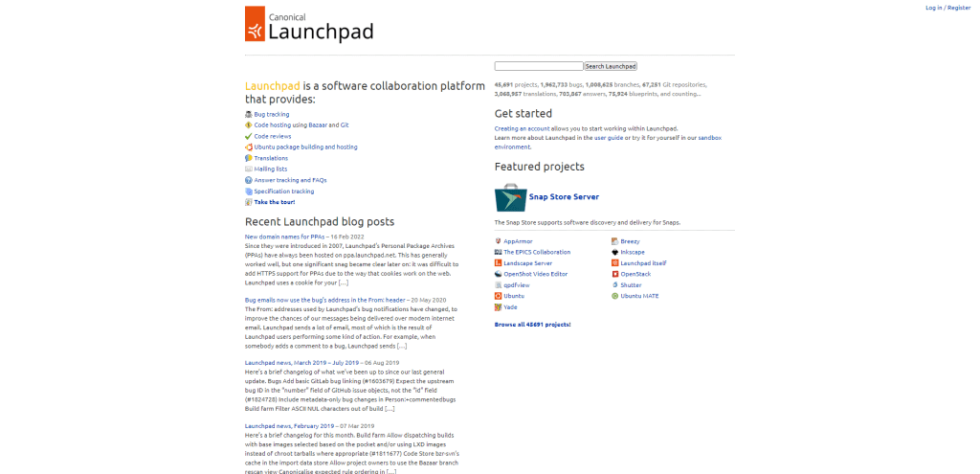Follow the Bazaar link
This screenshot has width=980, height=474.
[318, 125]
